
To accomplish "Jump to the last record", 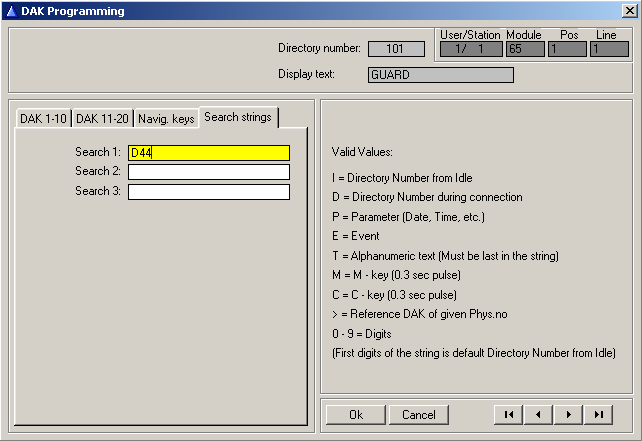I will (x=600, y=414).
